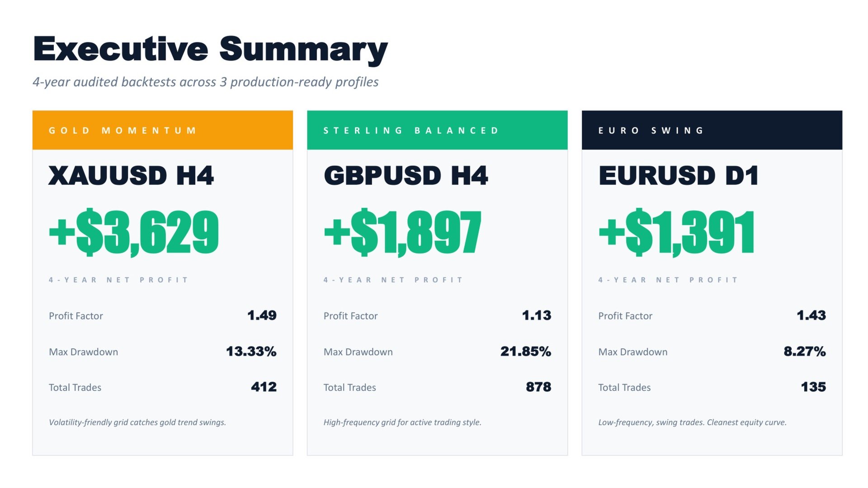
Task: Click the +$3,629 net profit figure
Action: [x=134, y=232]
